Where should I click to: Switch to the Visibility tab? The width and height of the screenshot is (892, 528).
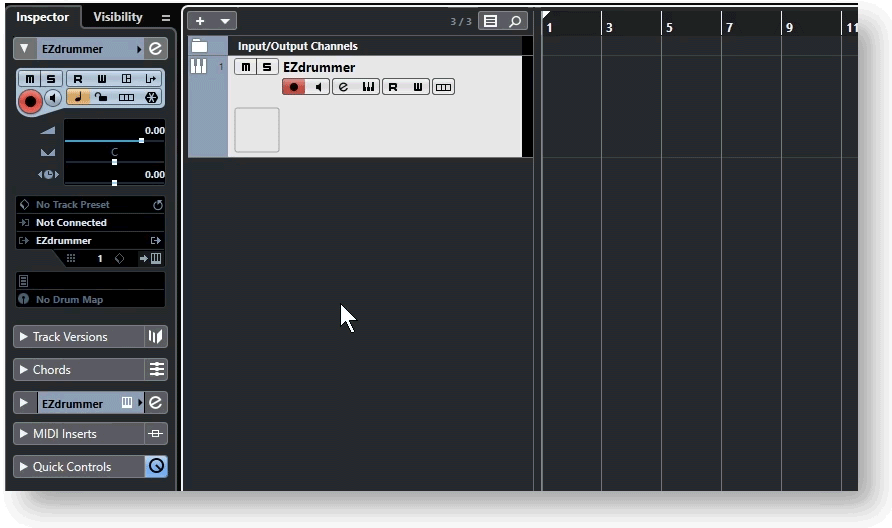point(118,17)
